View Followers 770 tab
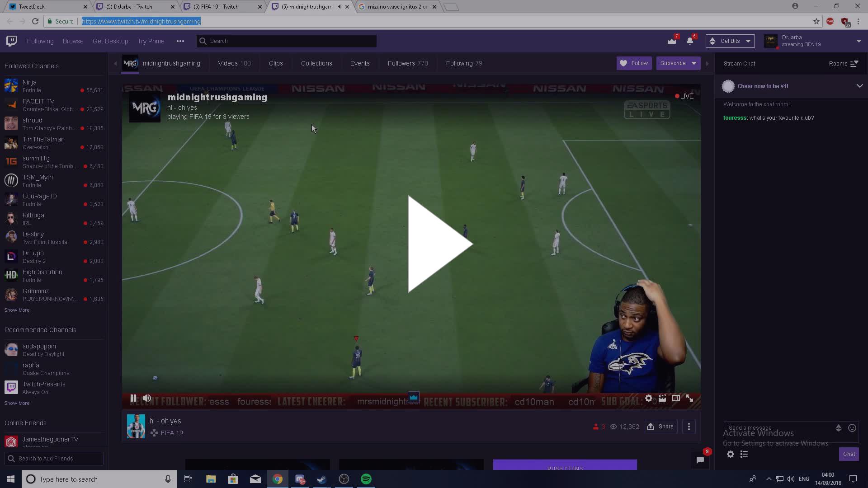Image resolution: width=868 pixels, height=488 pixels. [x=408, y=63]
